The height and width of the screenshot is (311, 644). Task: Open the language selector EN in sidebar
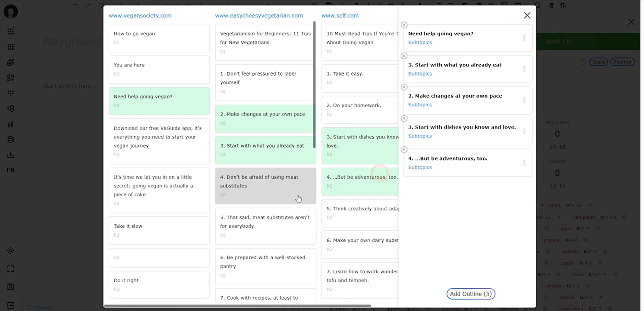point(11,170)
